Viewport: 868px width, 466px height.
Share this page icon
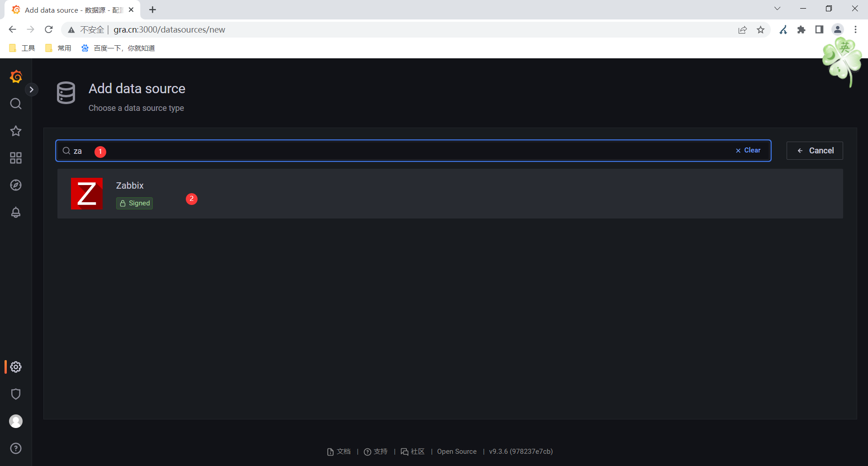point(742,29)
